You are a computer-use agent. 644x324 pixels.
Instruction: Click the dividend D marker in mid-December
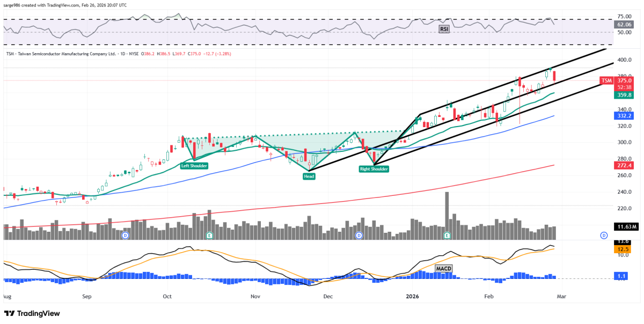pos(360,235)
